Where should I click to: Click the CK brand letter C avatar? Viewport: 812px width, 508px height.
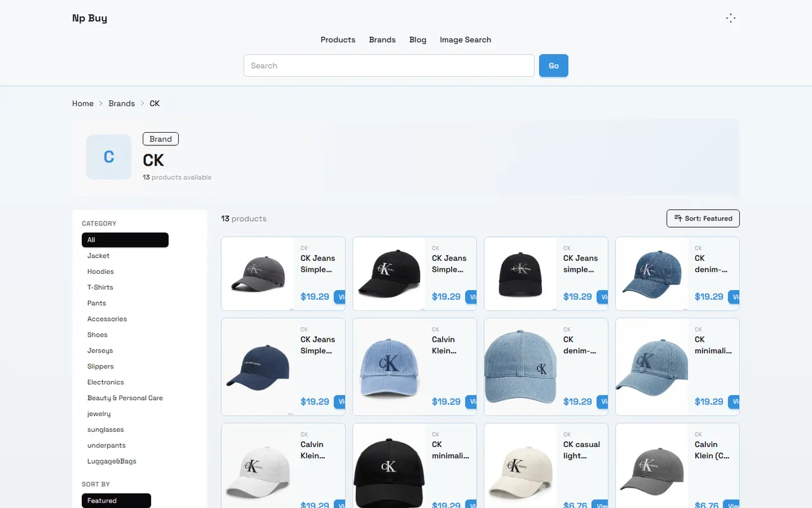108,157
